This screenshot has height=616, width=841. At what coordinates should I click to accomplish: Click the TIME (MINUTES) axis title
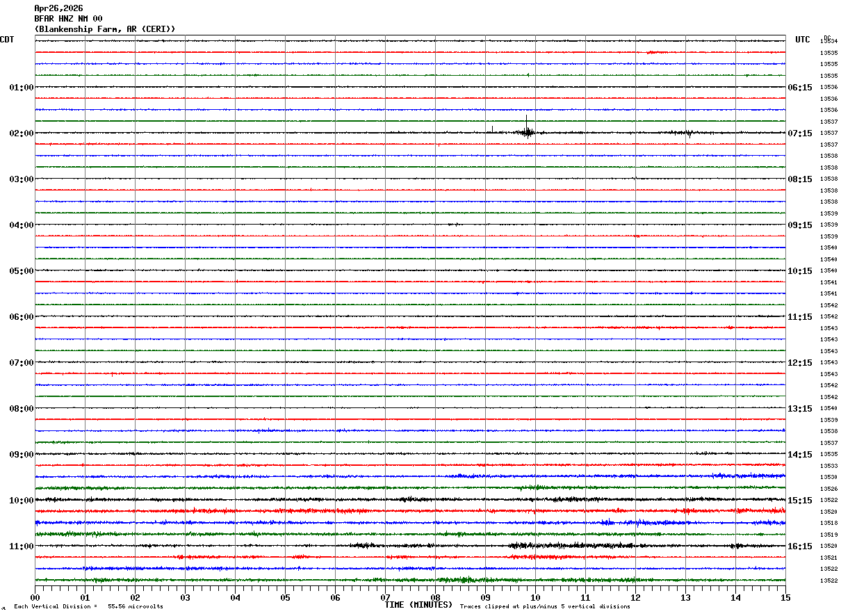point(418,605)
